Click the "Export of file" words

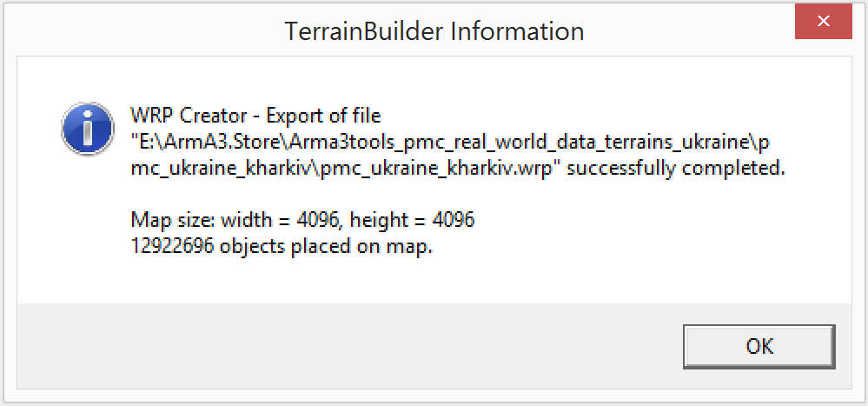[324, 116]
